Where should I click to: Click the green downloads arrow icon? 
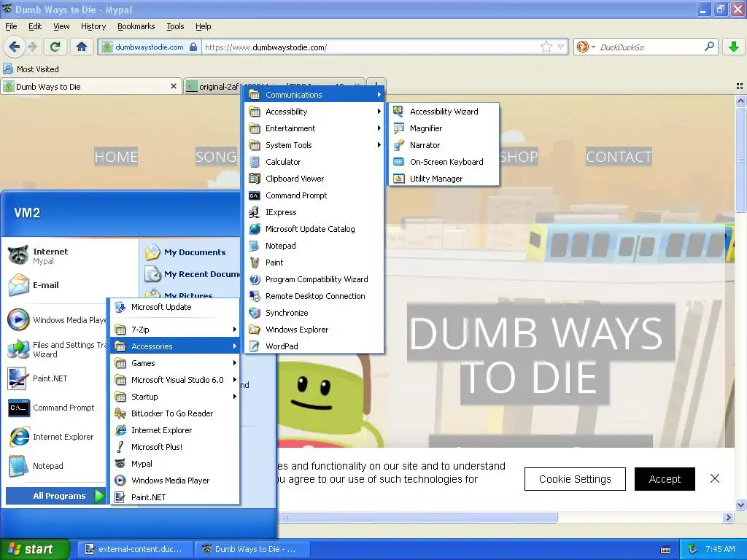pos(734,47)
